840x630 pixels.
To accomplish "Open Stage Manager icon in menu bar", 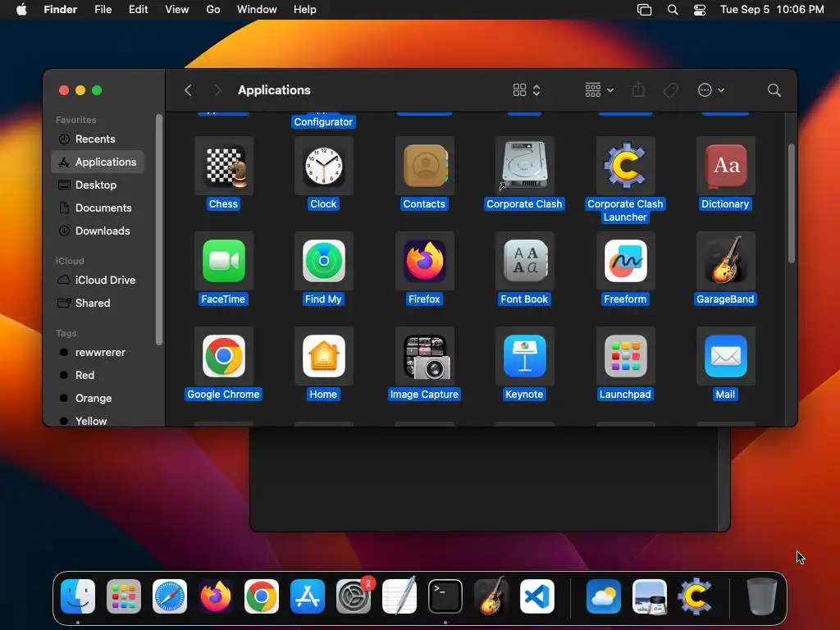I will [645, 10].
